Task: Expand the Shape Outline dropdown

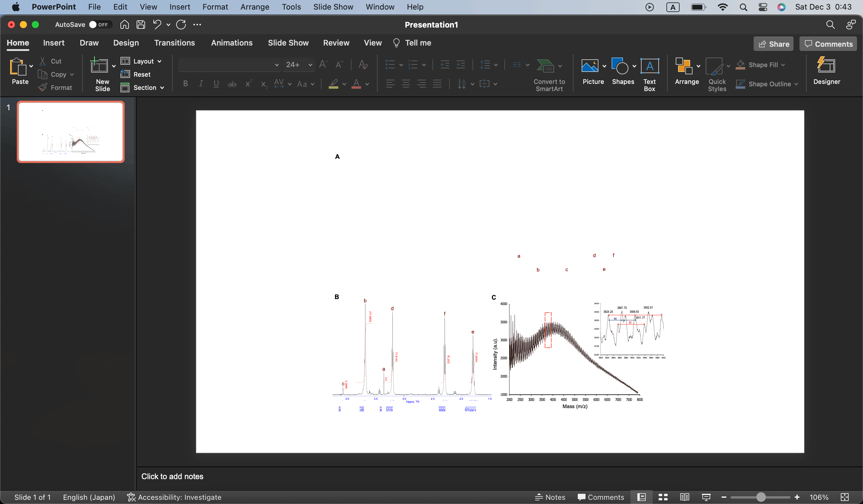Action: coord(796,84)
